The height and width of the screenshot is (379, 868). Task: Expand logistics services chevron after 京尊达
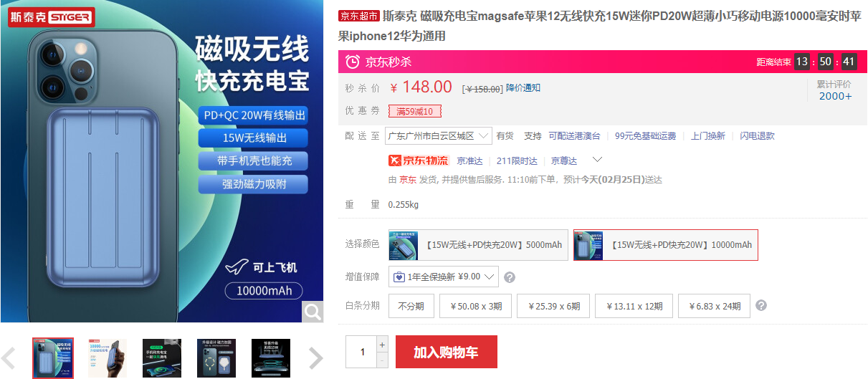597,160
